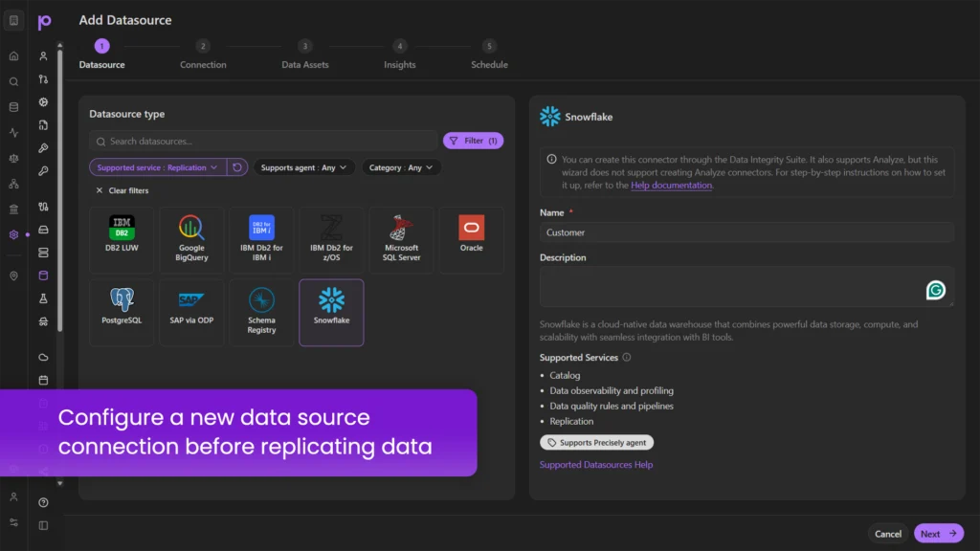This screenshot has width=980, height=551.
Task: Click the Precisely logo
Action: (x=44, y=22)
